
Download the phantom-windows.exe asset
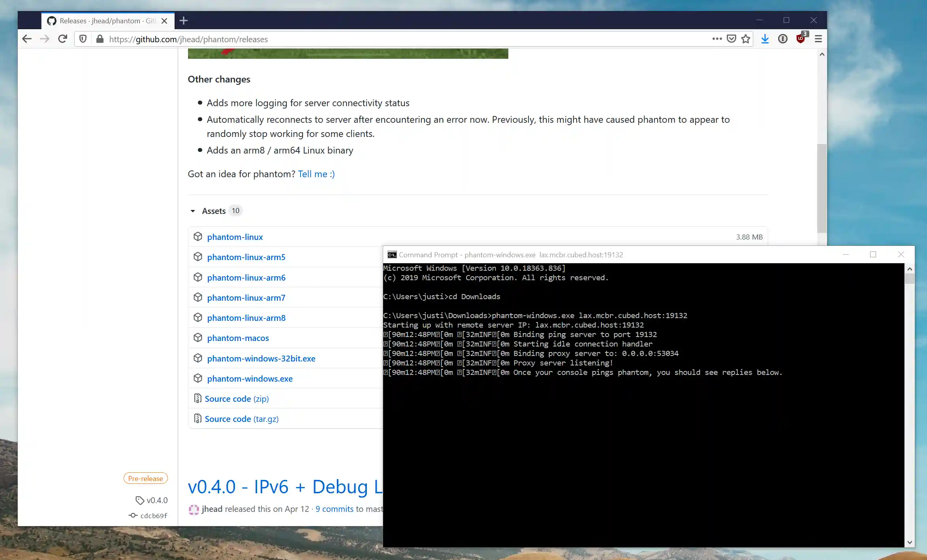[x=250, y=379]
